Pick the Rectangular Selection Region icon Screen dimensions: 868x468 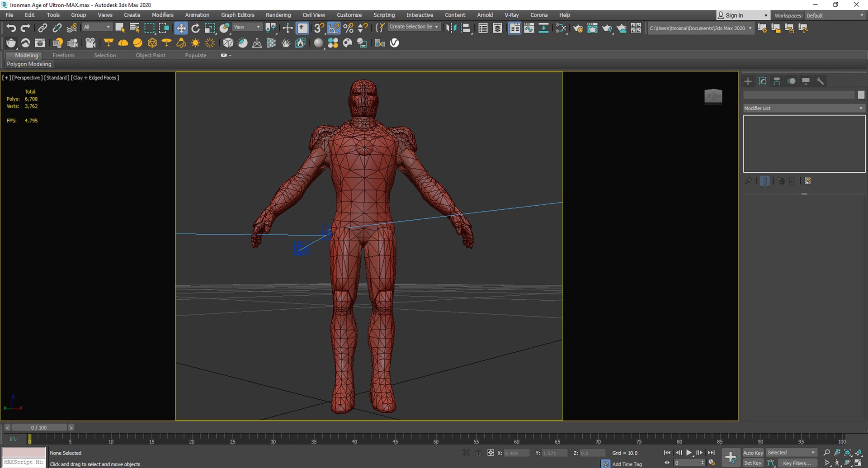pos(149,28)
